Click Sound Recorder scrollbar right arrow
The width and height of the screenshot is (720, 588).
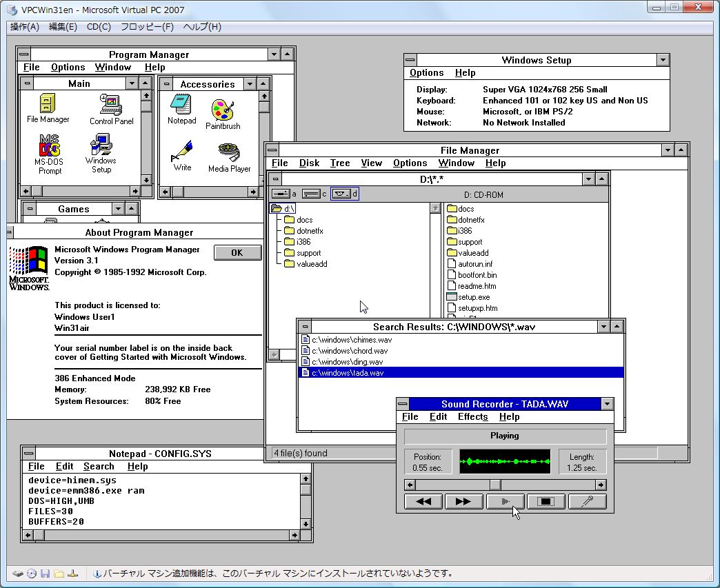[x=601, y=485]
